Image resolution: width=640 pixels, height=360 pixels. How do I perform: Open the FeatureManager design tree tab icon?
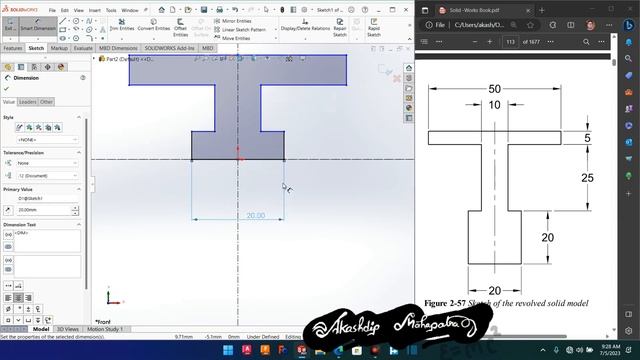(x=8, y=67)
